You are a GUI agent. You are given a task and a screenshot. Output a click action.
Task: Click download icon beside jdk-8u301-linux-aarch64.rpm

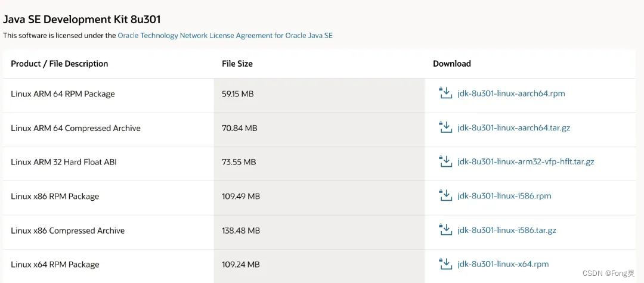[445, 93]
